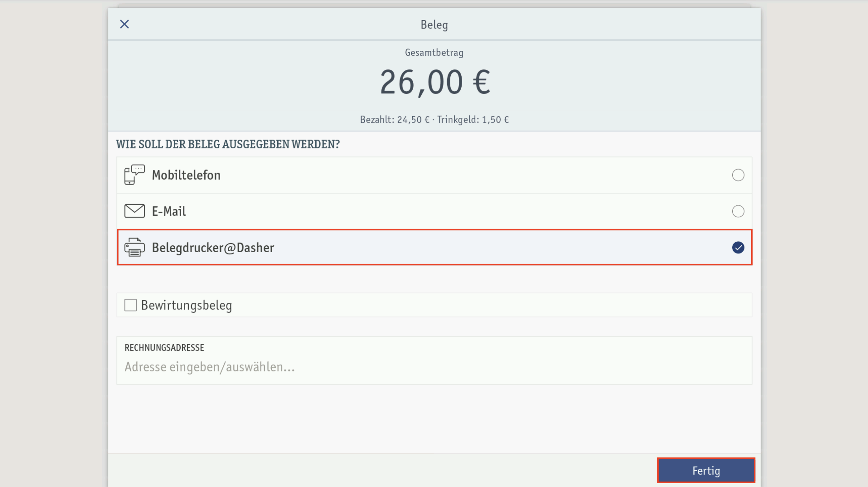The height and width of the screenshot is (487, 868).
Task: Click the 'Wie soll der Beleg ausgegeben werden?' heading
Action: pyautogui.click(x=228, y=144)
